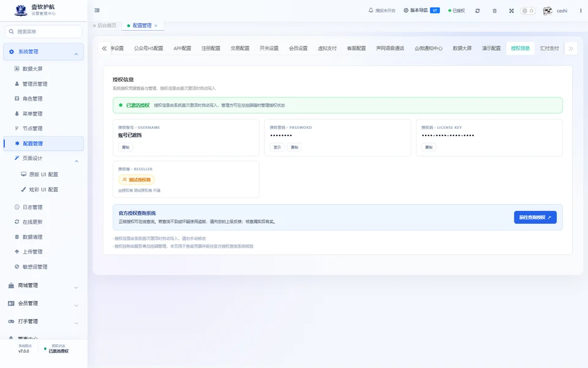Open the 数据大屏 config tab
This screenshot has height=368, width=588.
[462, 48]
